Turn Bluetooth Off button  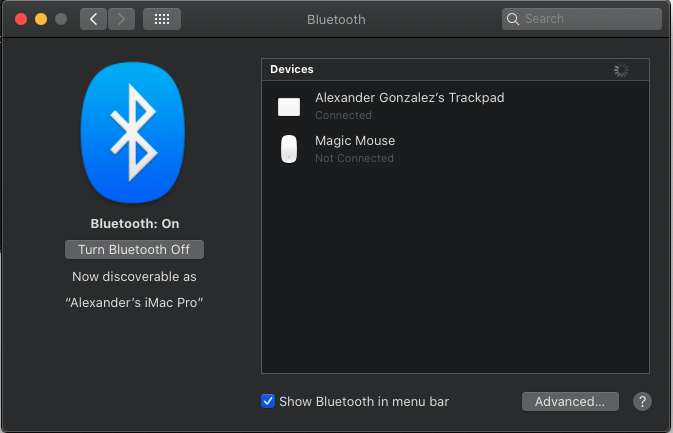134,249
